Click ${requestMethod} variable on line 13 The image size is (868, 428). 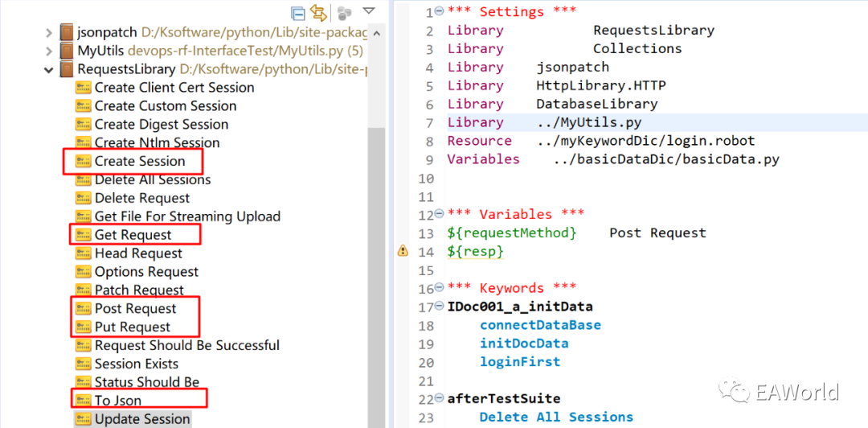click(513, 233)
